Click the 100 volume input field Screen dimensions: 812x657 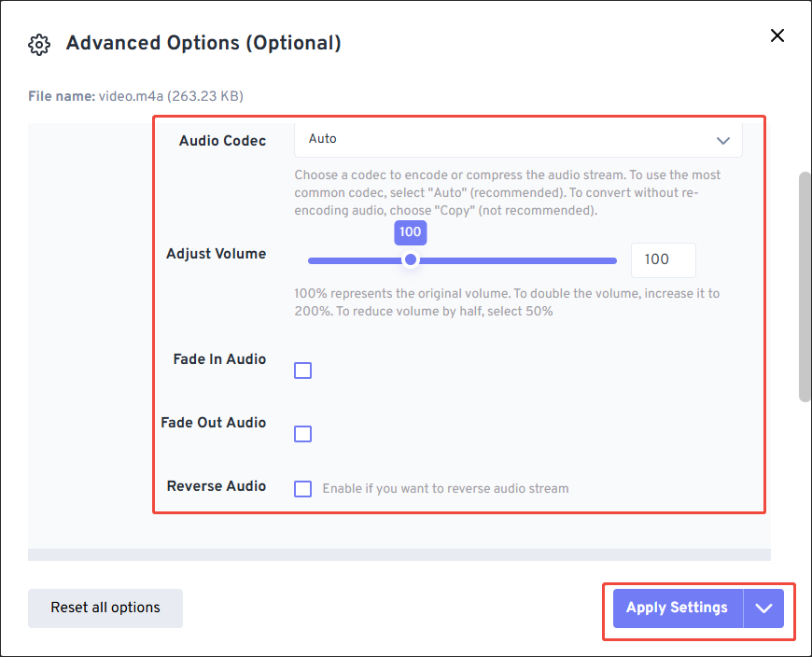coord(663,260)
